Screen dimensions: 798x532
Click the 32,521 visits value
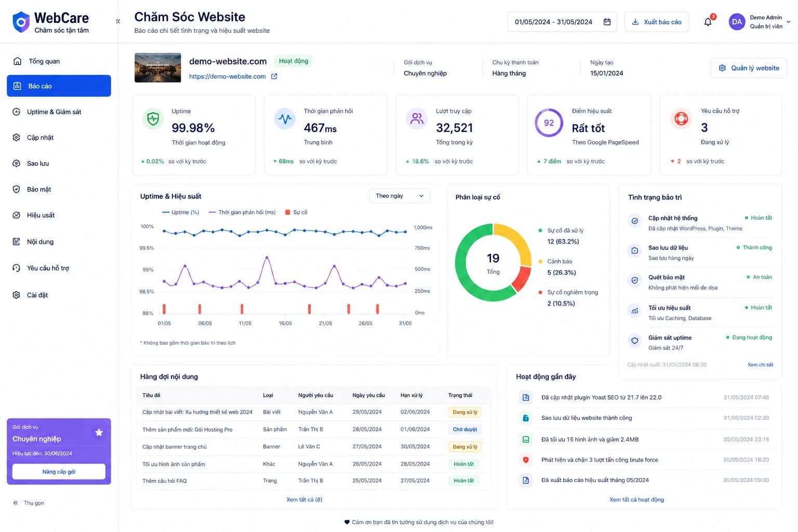(x=455, y=128)
